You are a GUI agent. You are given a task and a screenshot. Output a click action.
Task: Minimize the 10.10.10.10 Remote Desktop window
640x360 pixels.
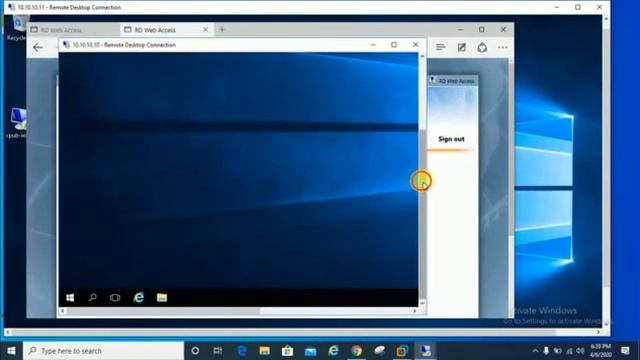click(x=373, y=44)
